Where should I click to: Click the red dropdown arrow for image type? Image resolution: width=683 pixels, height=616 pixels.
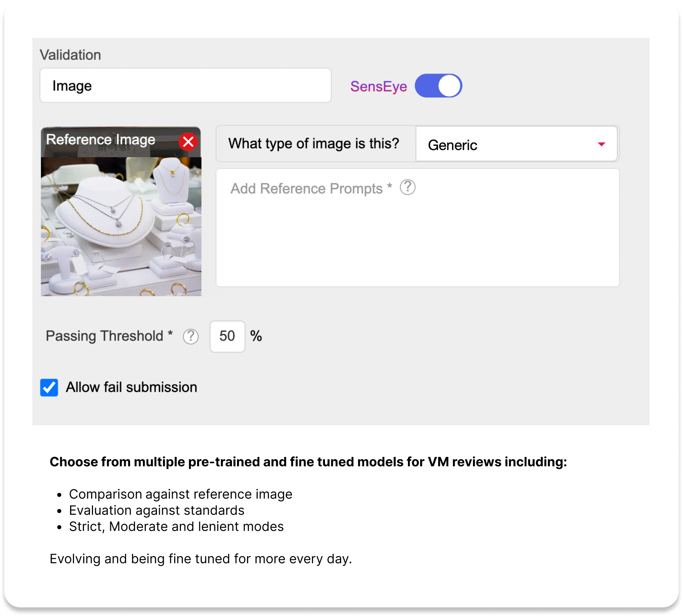coord(601,144)
